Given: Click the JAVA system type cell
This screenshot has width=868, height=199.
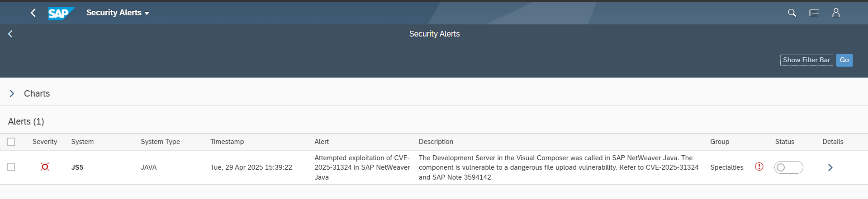Looking at the screenshot, I should coord(149,167).
